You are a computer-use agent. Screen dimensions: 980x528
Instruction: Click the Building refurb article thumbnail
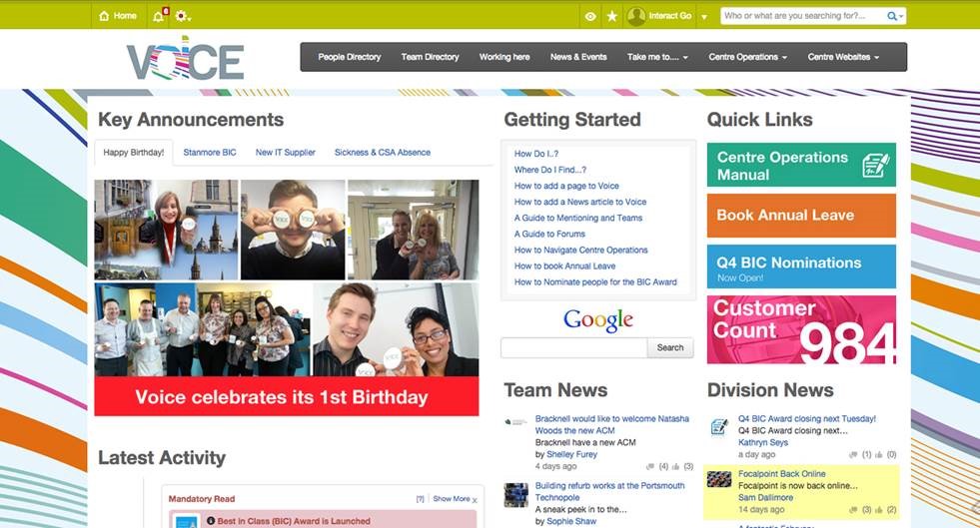516,495
